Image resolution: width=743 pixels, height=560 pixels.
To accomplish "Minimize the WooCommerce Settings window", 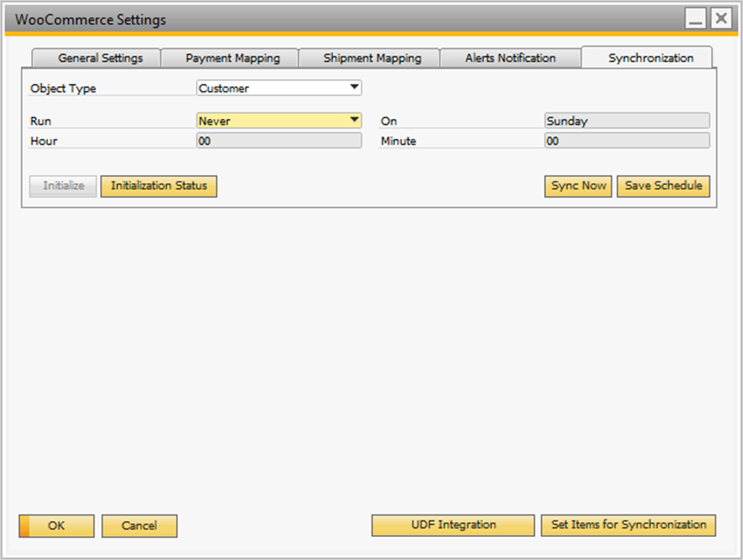I will coord(695,20).
